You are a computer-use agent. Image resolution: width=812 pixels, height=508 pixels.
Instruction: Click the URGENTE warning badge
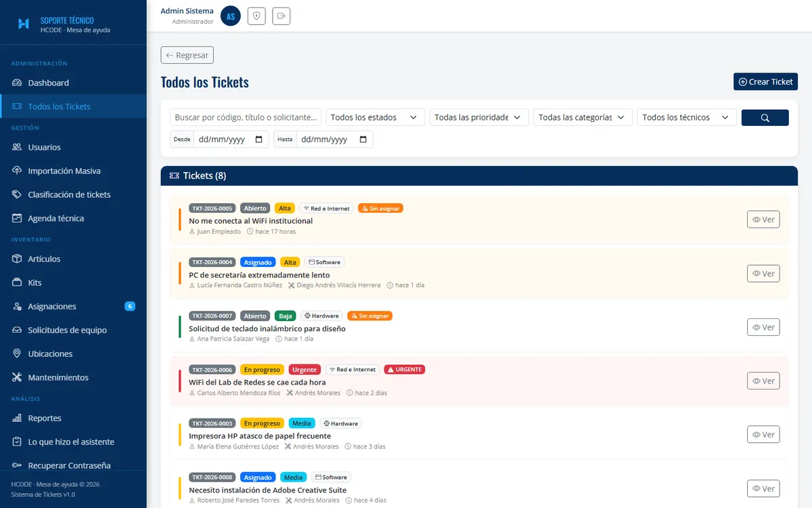[x=405, y=370]
